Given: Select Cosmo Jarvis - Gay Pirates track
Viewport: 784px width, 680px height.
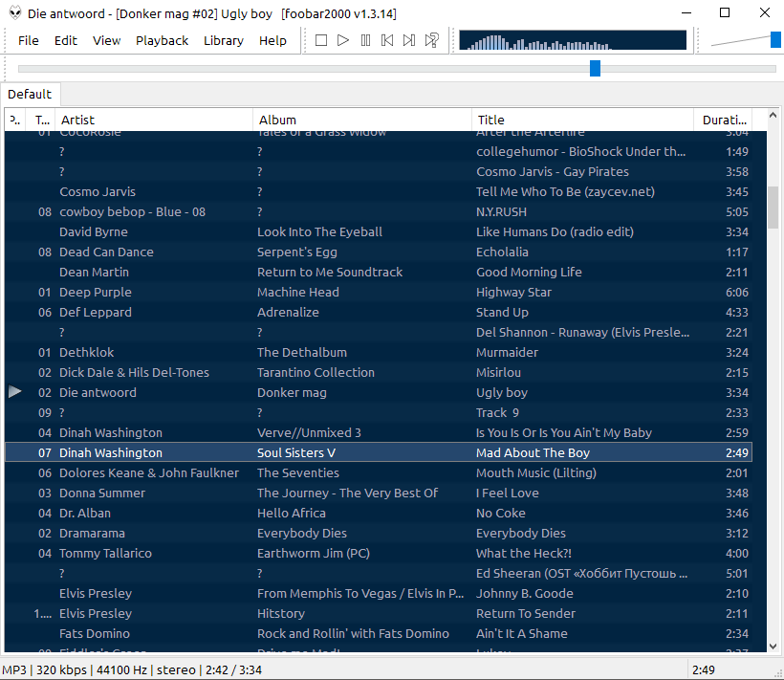Looking at the screenshot, I should pos(379,171).
